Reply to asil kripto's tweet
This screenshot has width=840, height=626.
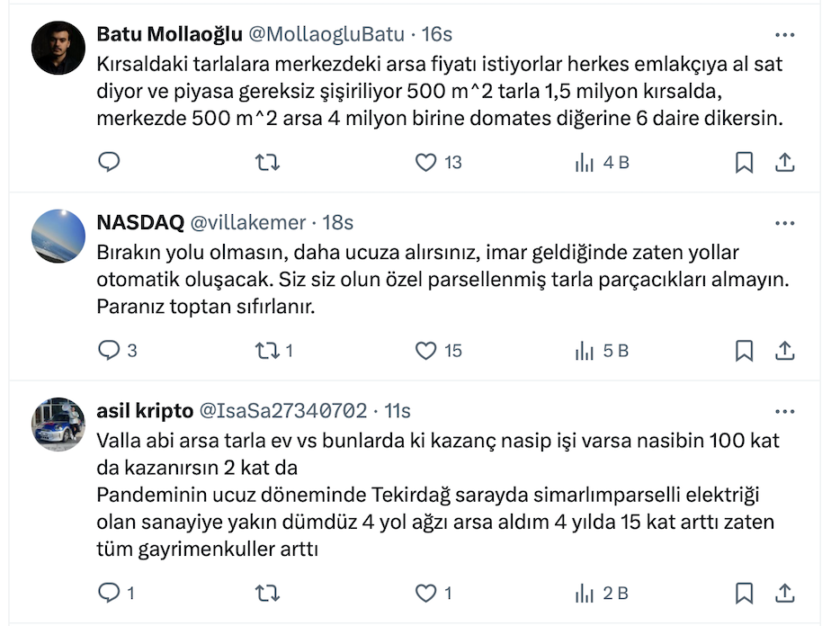pos(109,593)
